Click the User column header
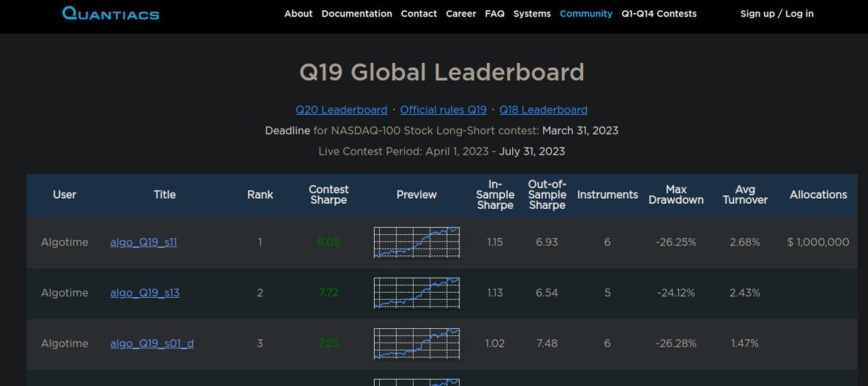The image size is (868, 386). [64, 194]
